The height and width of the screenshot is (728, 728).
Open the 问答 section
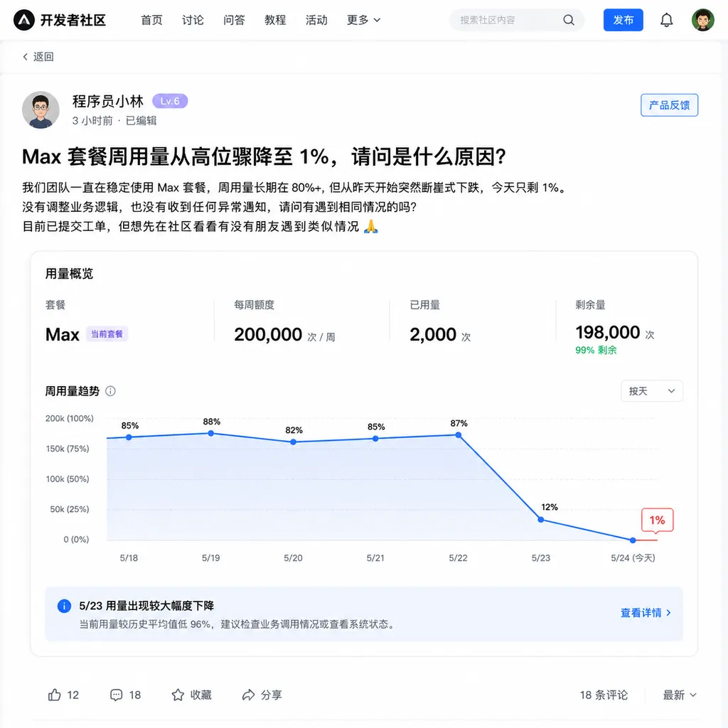pos(234,20)
